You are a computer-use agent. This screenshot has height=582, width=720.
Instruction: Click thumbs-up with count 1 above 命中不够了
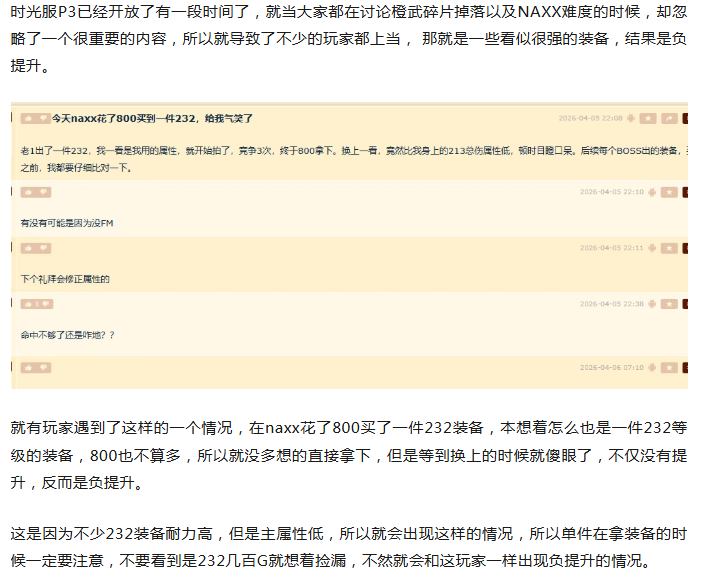point(28,303)
